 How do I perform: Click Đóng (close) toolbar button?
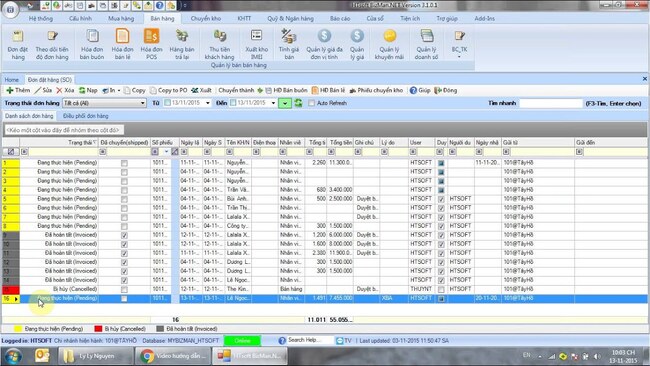click(x=446, y=90)
